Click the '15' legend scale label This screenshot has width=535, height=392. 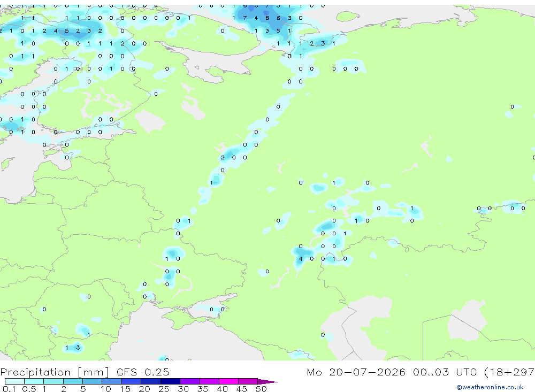coord(125,389)
